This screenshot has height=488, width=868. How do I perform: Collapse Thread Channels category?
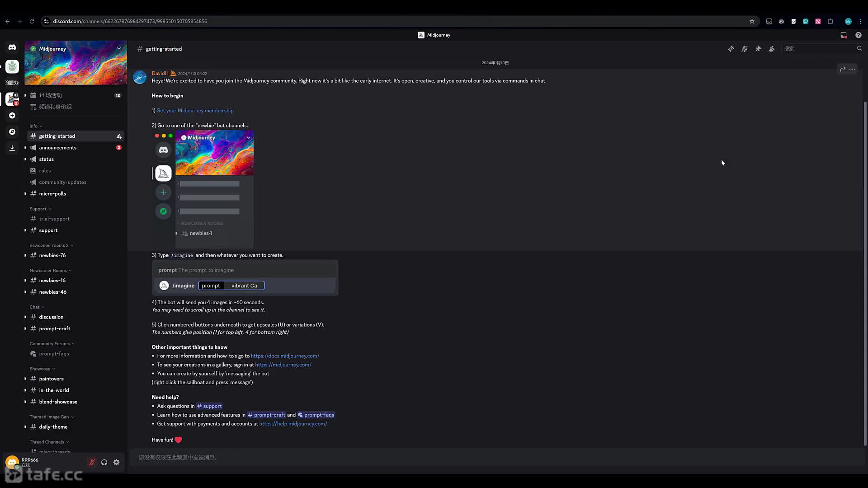click(x=49, y=442)
